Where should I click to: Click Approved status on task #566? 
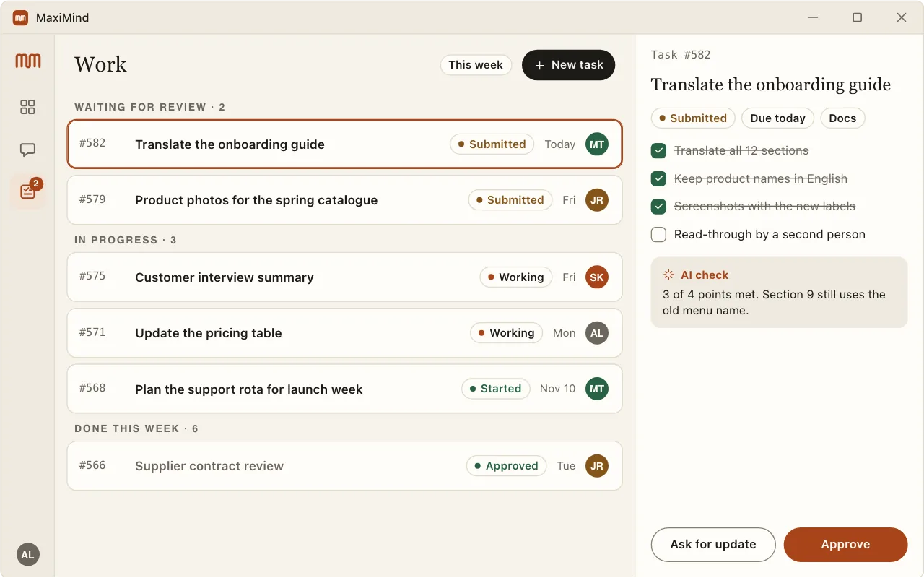(506, 466)
